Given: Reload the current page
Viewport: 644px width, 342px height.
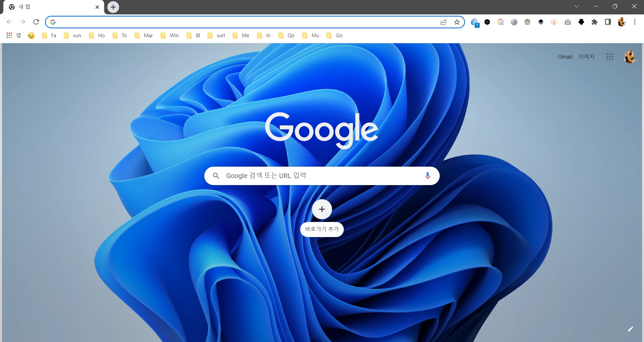Looking at the screenshot, I should (36, 22).
